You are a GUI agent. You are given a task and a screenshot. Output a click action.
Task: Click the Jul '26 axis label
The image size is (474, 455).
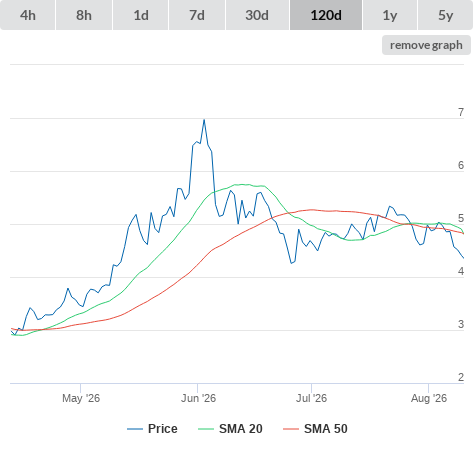[x=312, y=398]
